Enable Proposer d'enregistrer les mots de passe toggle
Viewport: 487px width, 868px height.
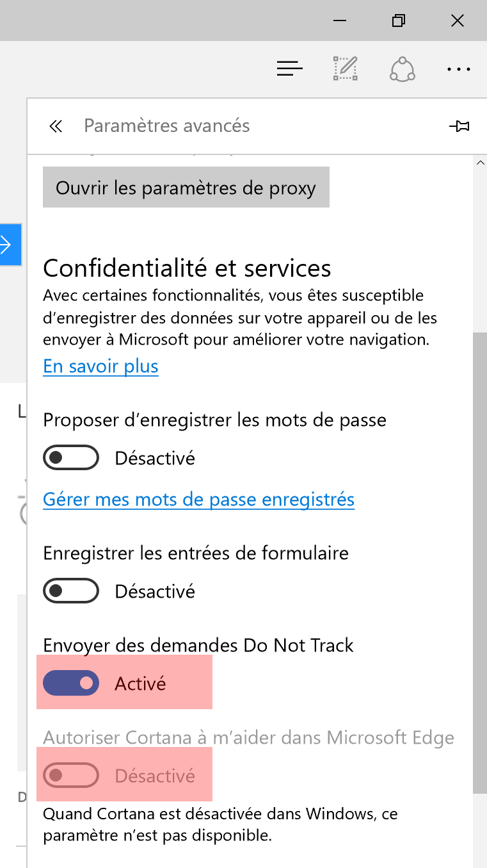coord(71,458)
